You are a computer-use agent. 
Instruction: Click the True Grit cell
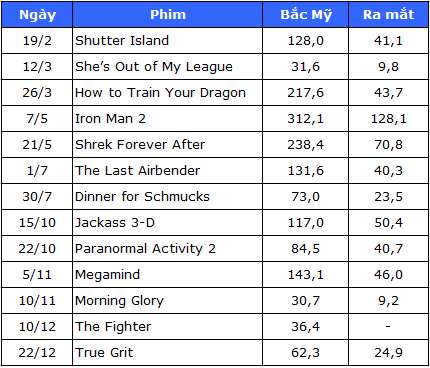tap(168, 353)
